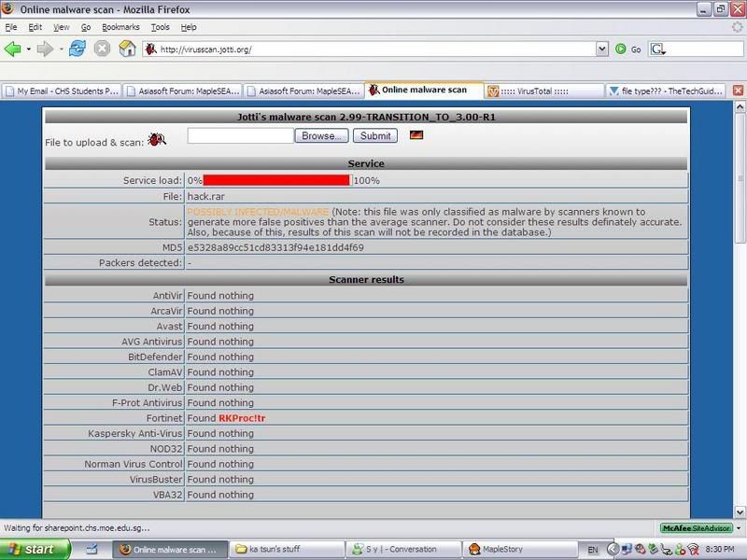Image resolution: width=747 pixels, height=560 pixels.
Task: Click the AntiVir Found nothing result
Action: click(x=220, y=296)
